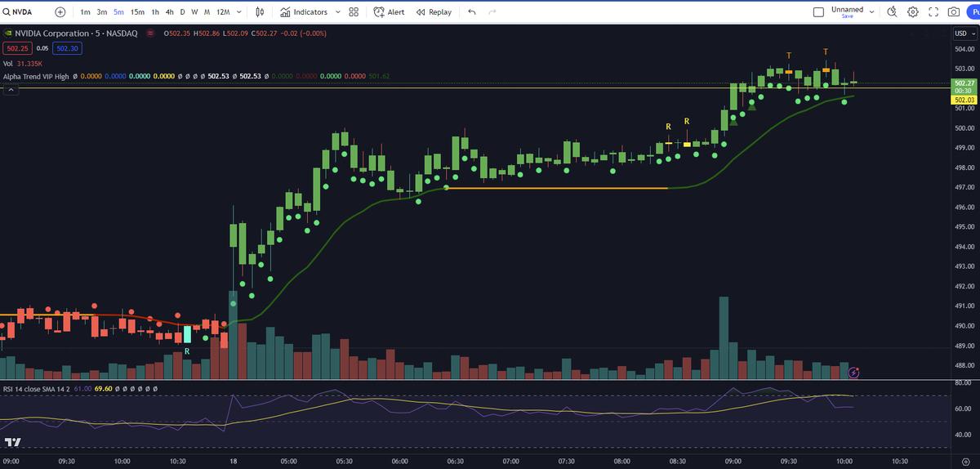Click the 40.00 RSI scale label
This screenshot has height=469, width=980.
point(964,435)
